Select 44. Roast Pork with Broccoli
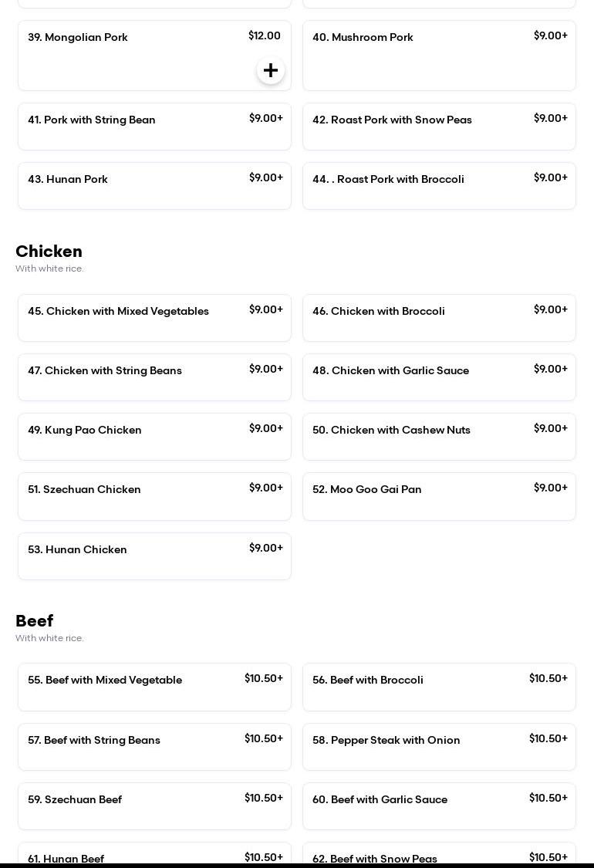Viewport: 594px width, 868px height. (x=439, y=186)
